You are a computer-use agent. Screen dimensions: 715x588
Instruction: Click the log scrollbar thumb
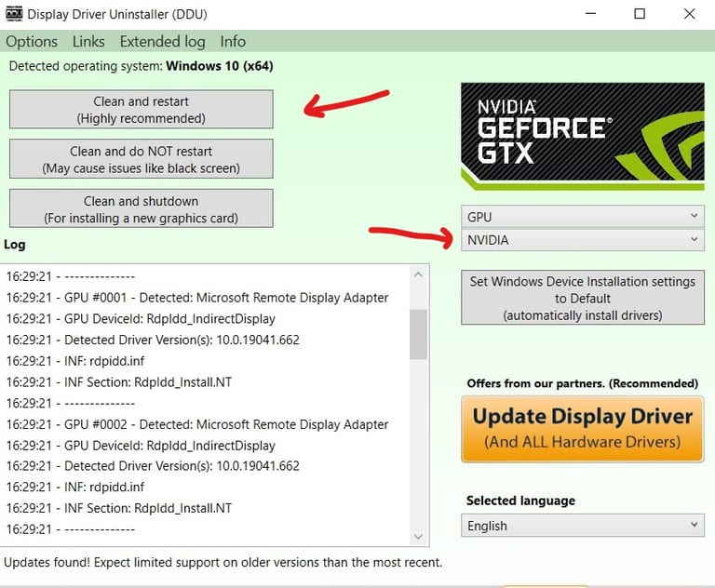pyautogui.click(x=419, y=334)
